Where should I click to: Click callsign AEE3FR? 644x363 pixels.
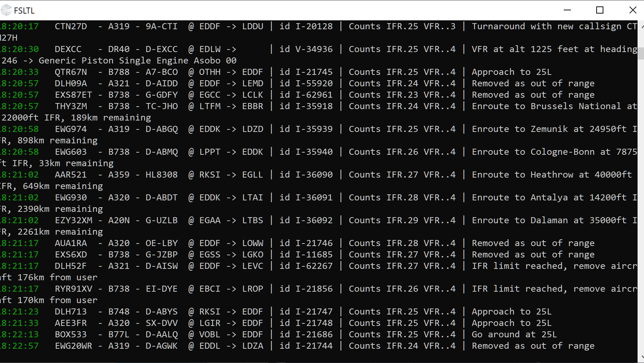pyautogui.click(x=71, y=323)
